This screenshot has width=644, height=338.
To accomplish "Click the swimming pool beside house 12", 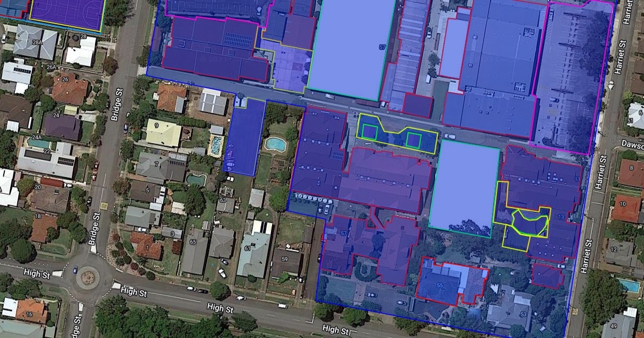I will click(x=630, y=285).
